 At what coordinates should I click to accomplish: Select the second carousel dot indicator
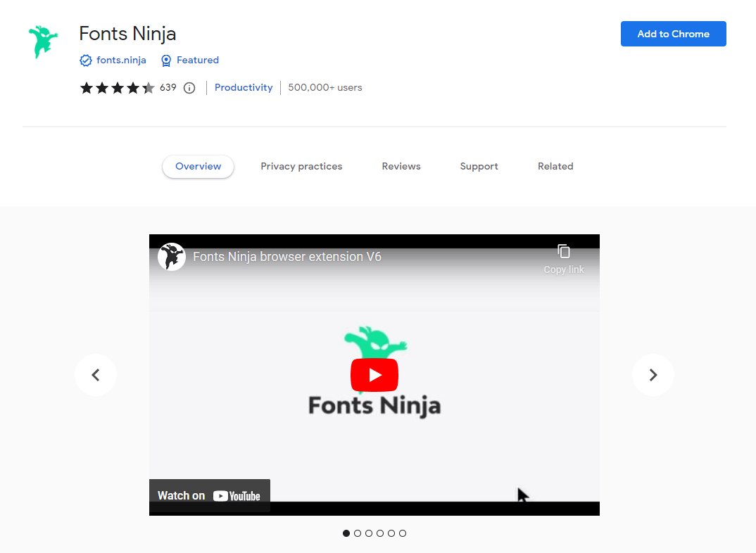358,533
